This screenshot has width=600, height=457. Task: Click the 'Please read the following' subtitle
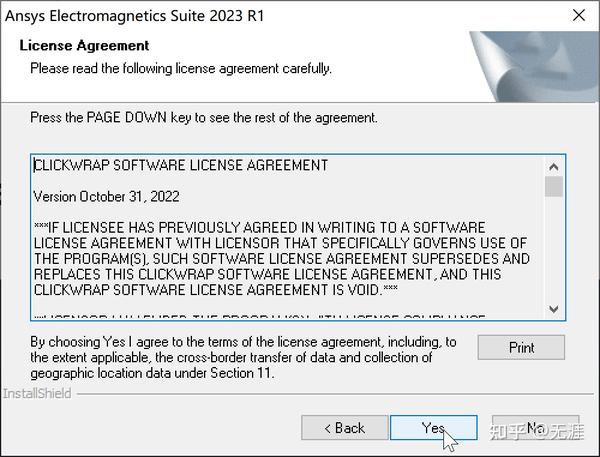click(x=181, y=69)
